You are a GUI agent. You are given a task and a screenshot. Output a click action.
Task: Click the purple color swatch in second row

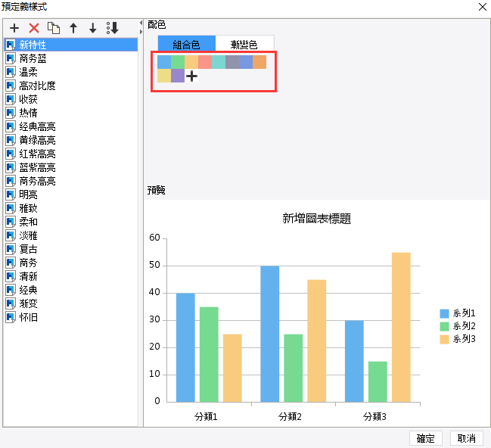click(x=178, y=76)
